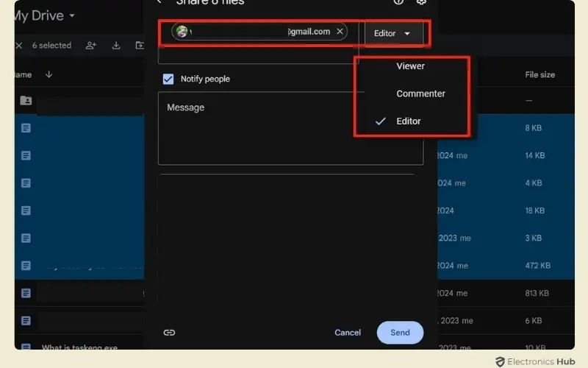Choose Commenter from the role menu

tap(420, 93)
